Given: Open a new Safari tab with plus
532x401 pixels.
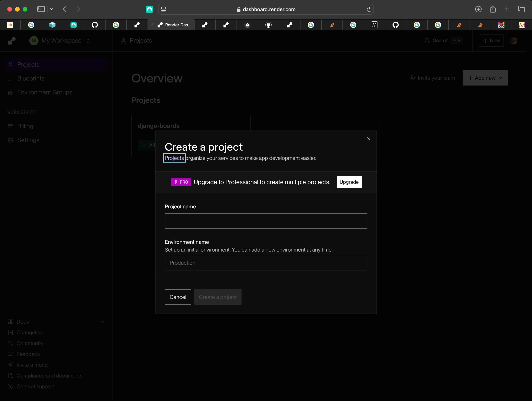Looking at the screenshot, I should pos(507,9).
